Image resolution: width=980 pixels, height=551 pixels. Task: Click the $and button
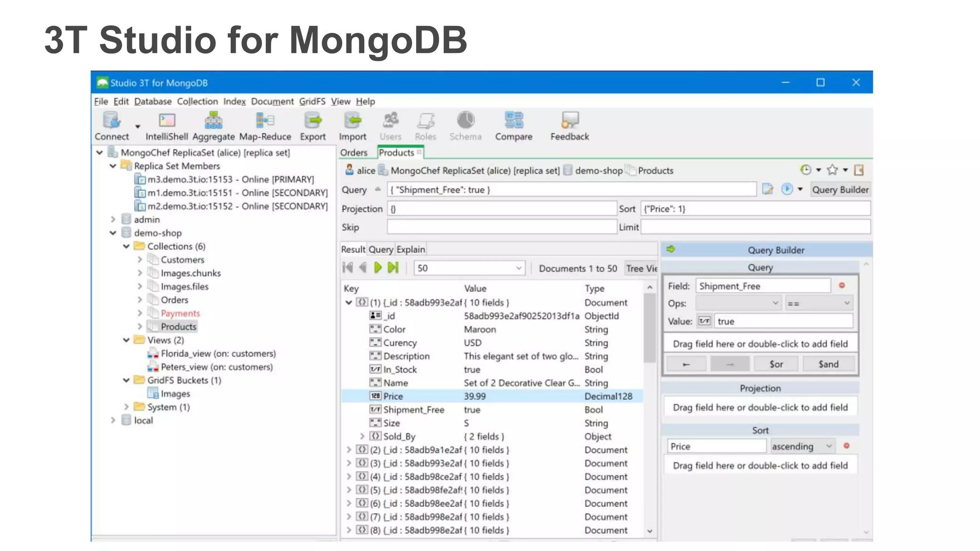(x=829, y=364)
